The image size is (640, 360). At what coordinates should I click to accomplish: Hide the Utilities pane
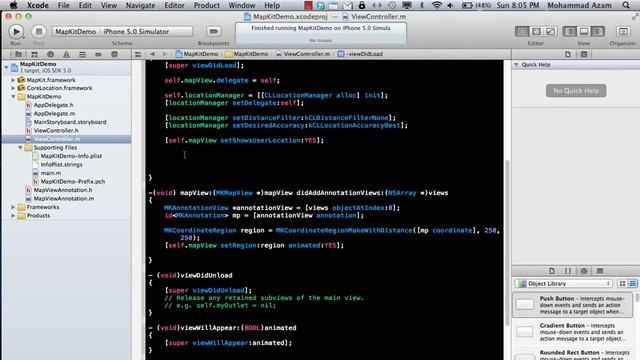point(598,31)
